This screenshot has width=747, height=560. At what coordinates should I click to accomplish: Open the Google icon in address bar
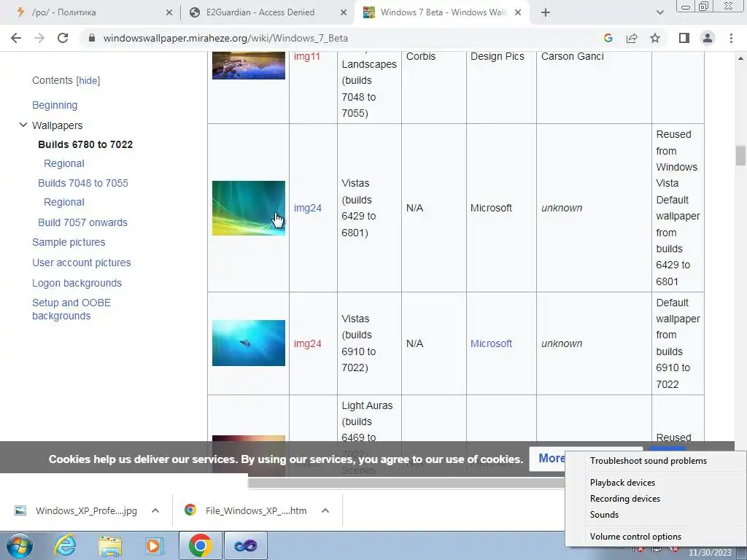pyautogui.click(x=608, y=38)
